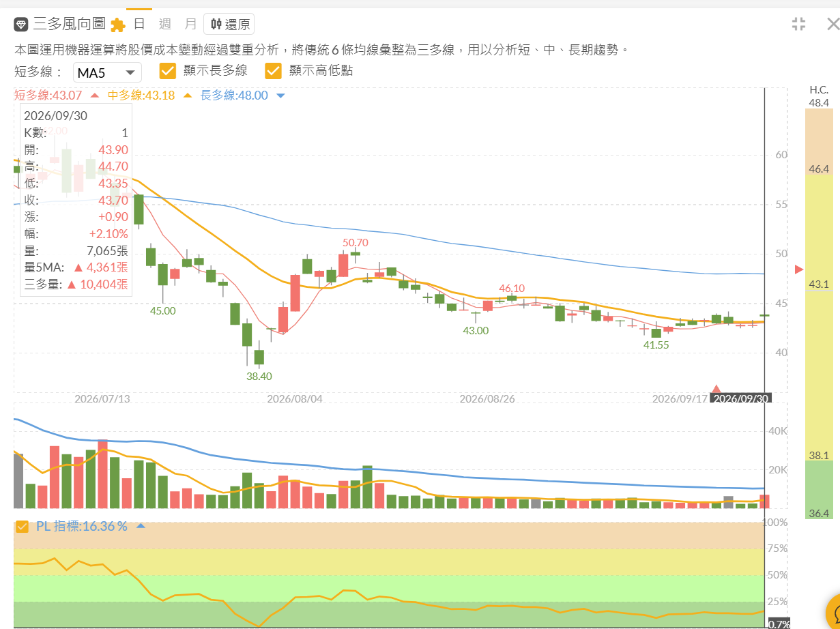Click the red triangle next to 短多線:43.07

click(x=94, y=96)
